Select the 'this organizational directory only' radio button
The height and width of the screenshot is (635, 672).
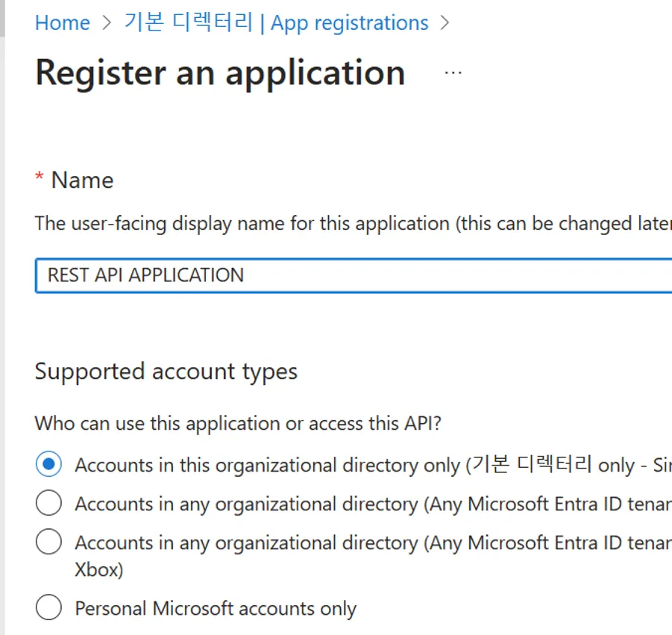point(48,465)
